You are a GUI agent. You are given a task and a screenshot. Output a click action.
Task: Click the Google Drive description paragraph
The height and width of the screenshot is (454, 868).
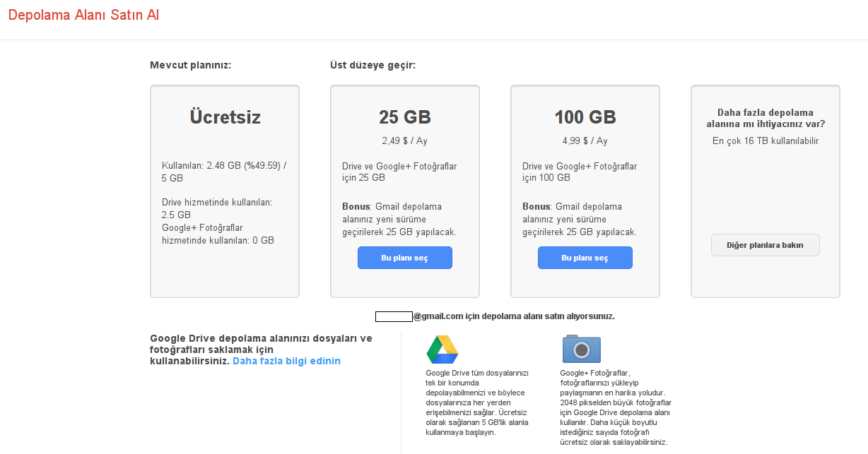[478, 402]
